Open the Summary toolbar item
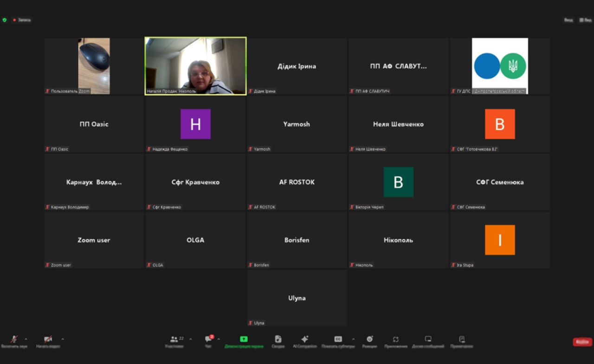 pos(278,339)
